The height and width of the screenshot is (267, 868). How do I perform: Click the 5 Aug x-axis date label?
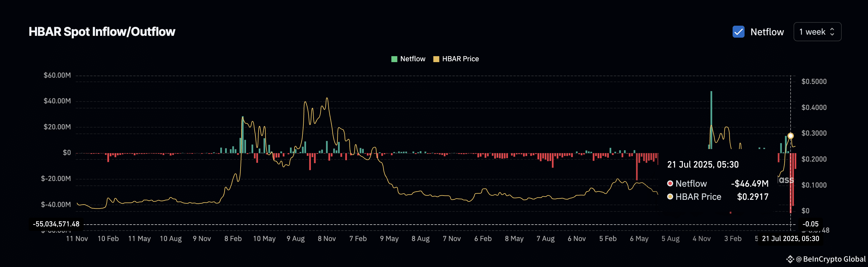(x=670, y=239)
